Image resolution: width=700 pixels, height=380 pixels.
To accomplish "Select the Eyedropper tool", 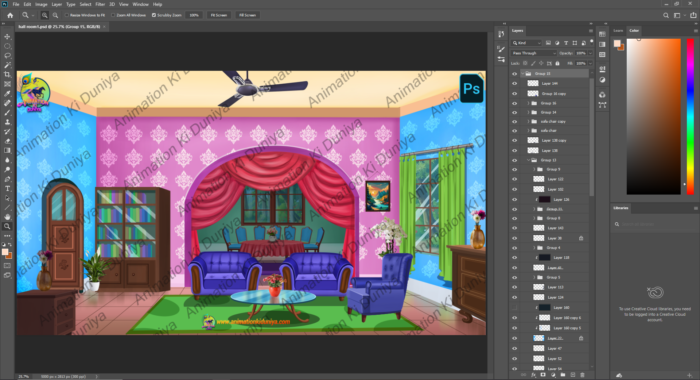I will (7, 93).
